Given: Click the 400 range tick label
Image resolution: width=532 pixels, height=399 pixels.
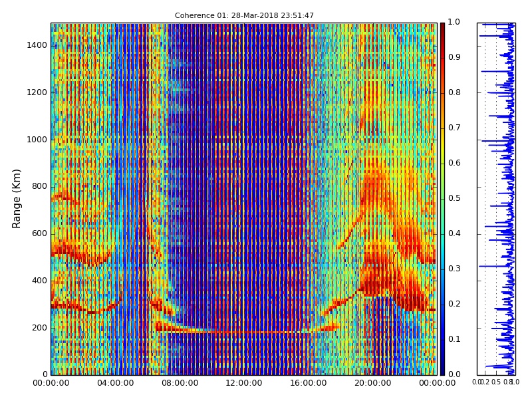Looking at the screenshot, I should 39,281.
